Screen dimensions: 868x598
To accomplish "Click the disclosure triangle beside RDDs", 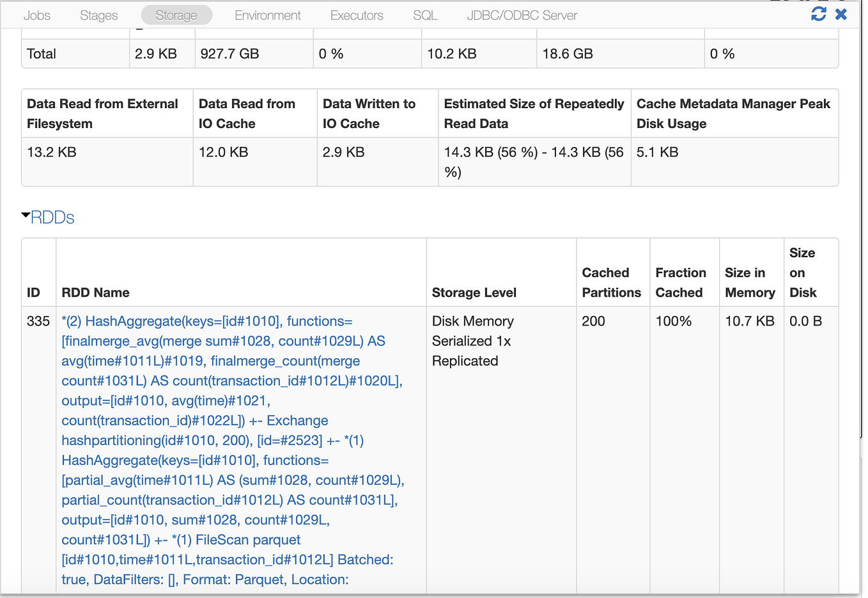I will [26, 217].
